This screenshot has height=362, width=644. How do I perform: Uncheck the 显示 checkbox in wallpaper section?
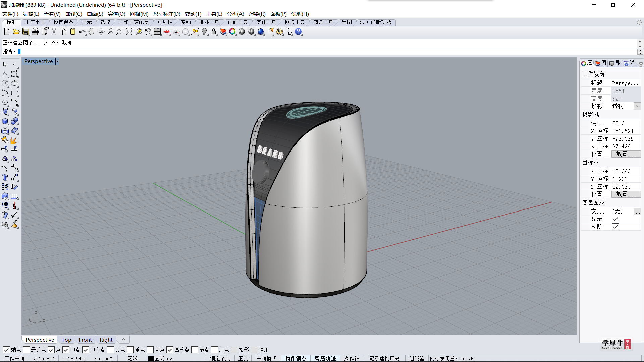pos(615,219)
